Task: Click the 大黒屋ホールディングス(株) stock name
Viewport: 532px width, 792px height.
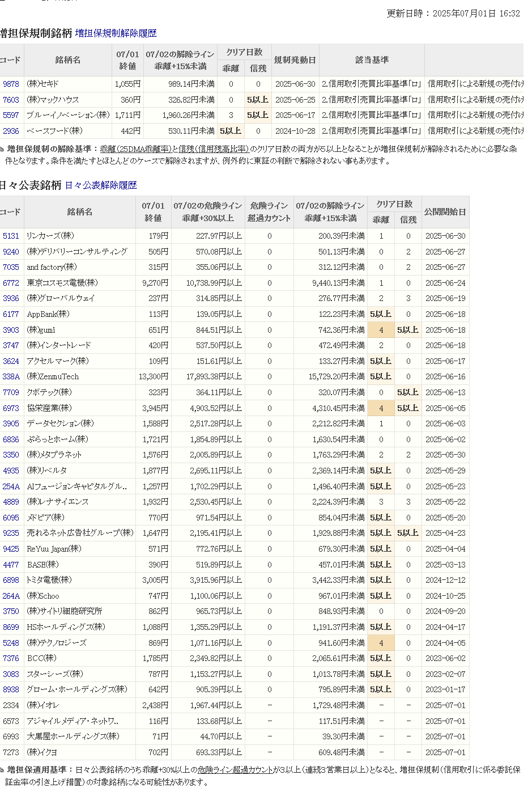Action: pos(73,736)
